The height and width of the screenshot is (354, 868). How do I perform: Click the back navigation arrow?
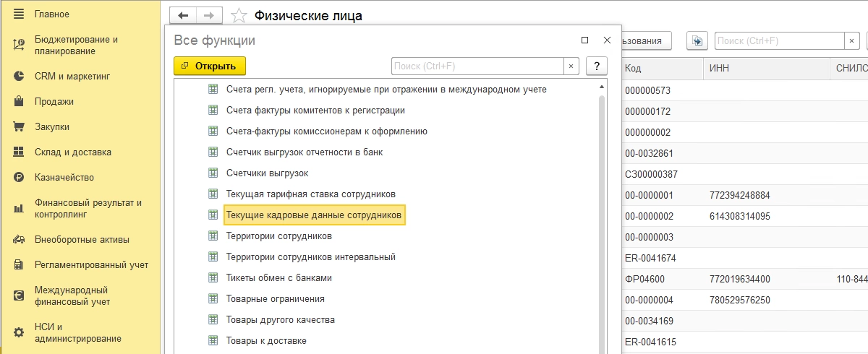tap(183, 15)
